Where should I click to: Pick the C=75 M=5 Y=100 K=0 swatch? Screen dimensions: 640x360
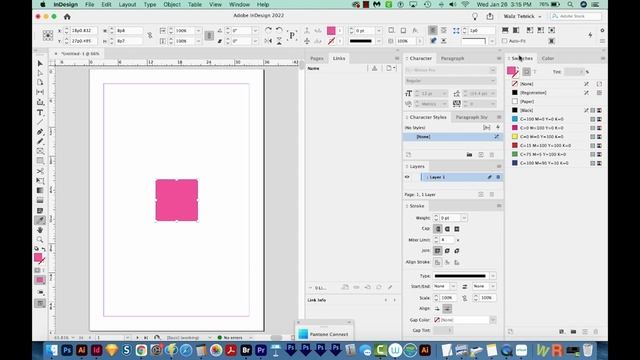click(556, 154)
